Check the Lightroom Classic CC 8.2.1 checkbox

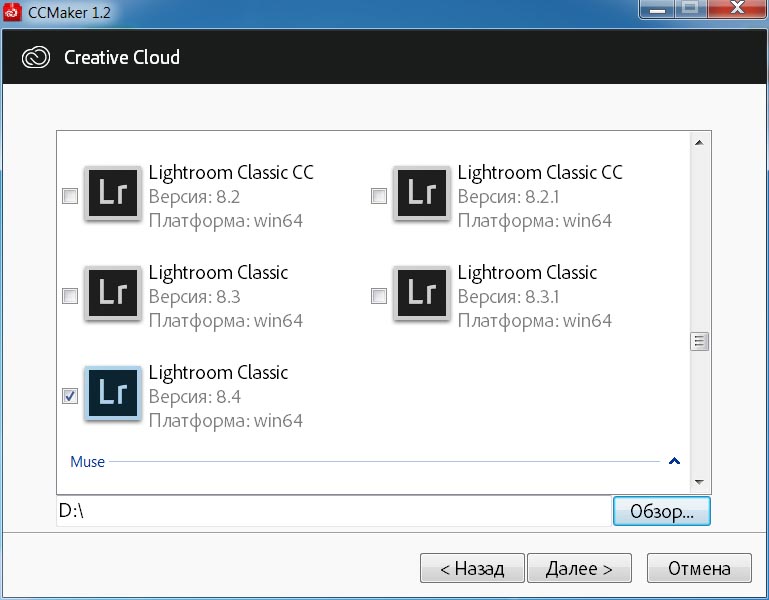[x=379, y=196]
